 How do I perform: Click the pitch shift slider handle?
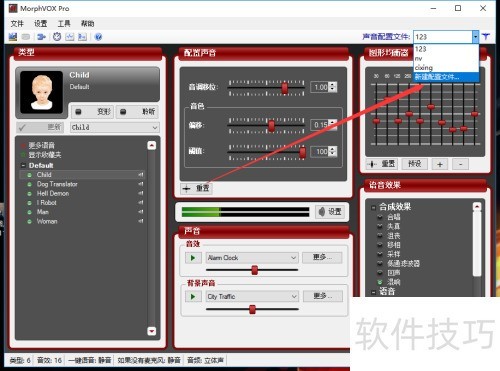(284, 88)
